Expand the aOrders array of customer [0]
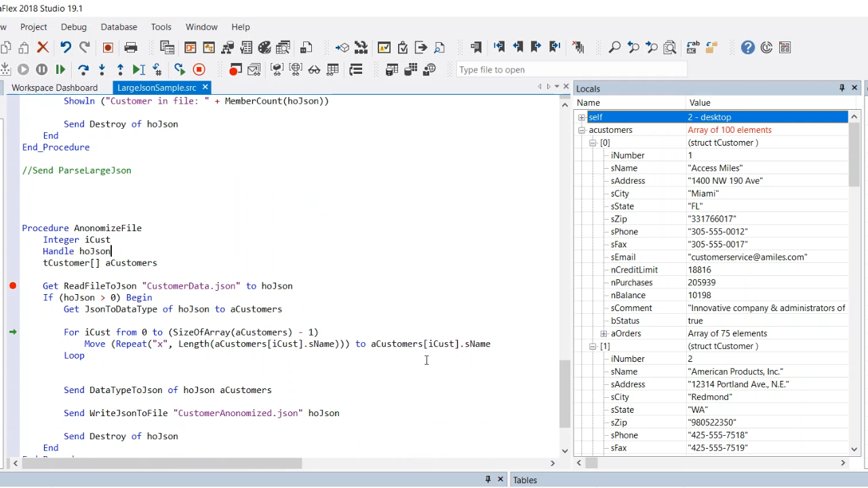 (x=604, y=333)
